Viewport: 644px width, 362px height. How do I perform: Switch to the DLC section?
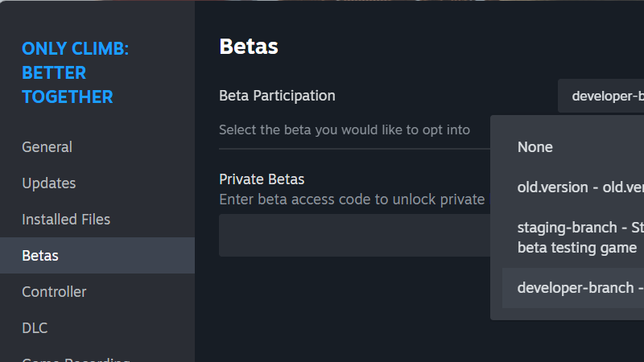tap(35, 328)
